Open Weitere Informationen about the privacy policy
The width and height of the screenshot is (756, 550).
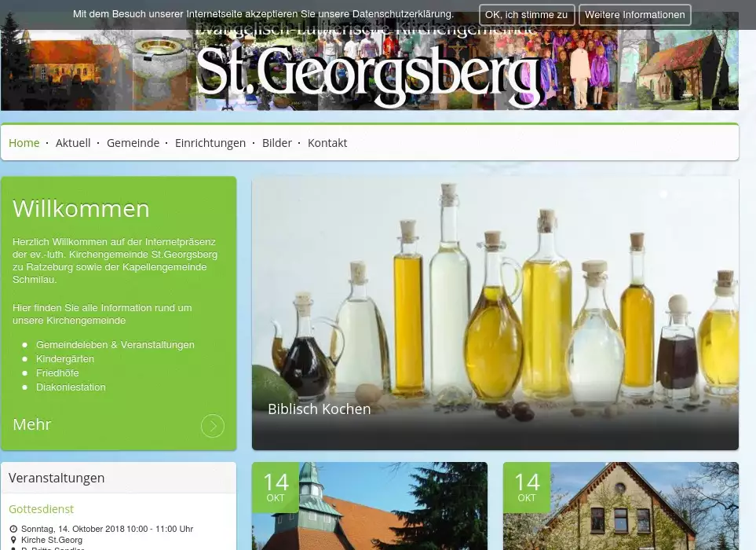[634, 15]
